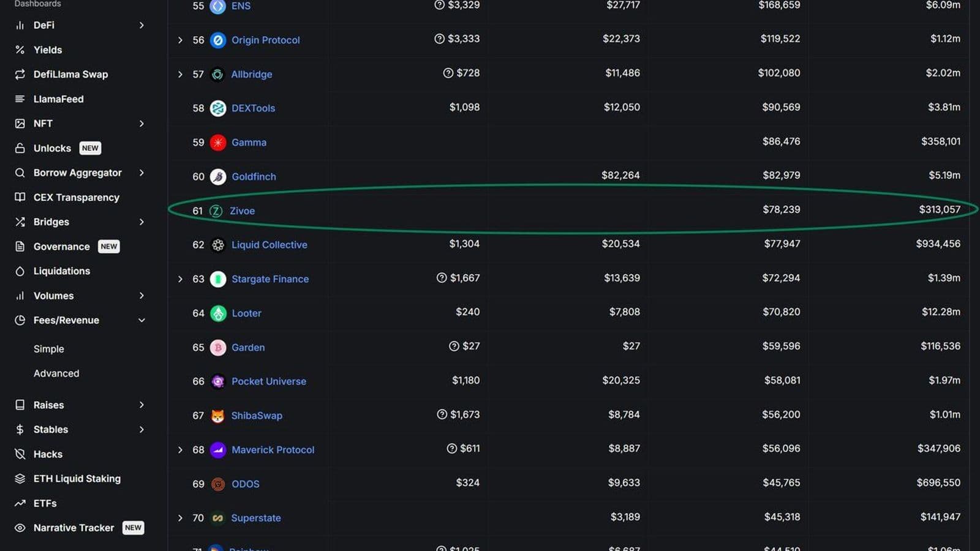The image size is (980, 551).
Task: Click the Bridges shuffle icon
Action: 20,222
